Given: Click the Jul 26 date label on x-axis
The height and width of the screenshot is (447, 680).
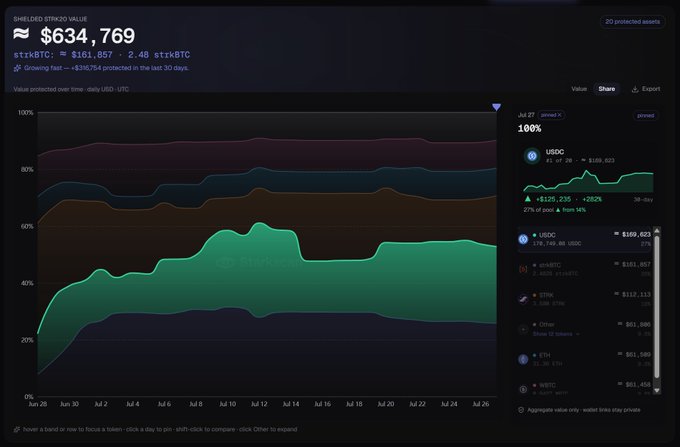Looking at the screenshot, I should pyautogui.click(x=481, y=404).
